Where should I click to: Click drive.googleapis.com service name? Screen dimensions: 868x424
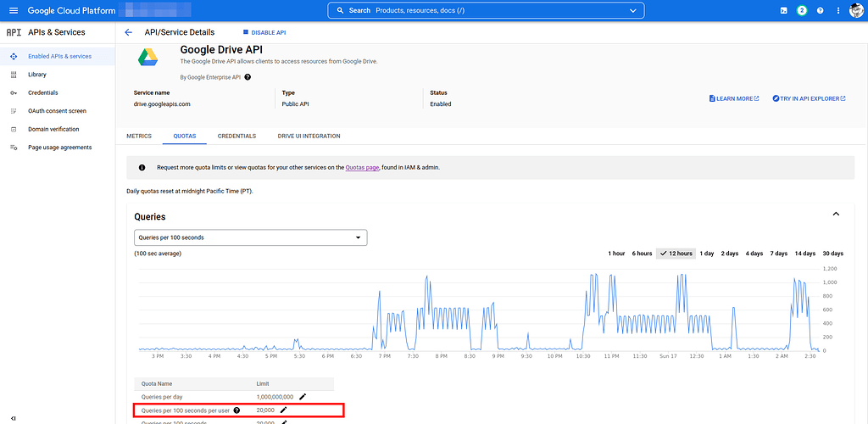162,104
